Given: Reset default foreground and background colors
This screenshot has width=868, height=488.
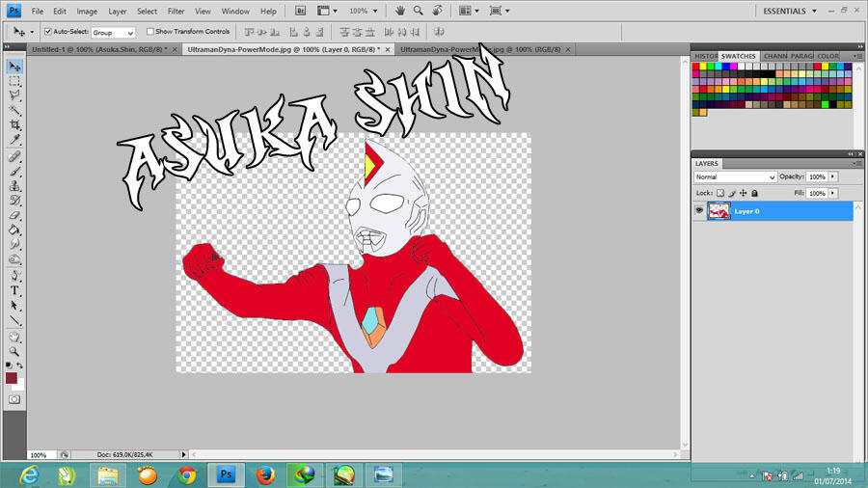Looking at the screenshot, I should coord(9,366).
